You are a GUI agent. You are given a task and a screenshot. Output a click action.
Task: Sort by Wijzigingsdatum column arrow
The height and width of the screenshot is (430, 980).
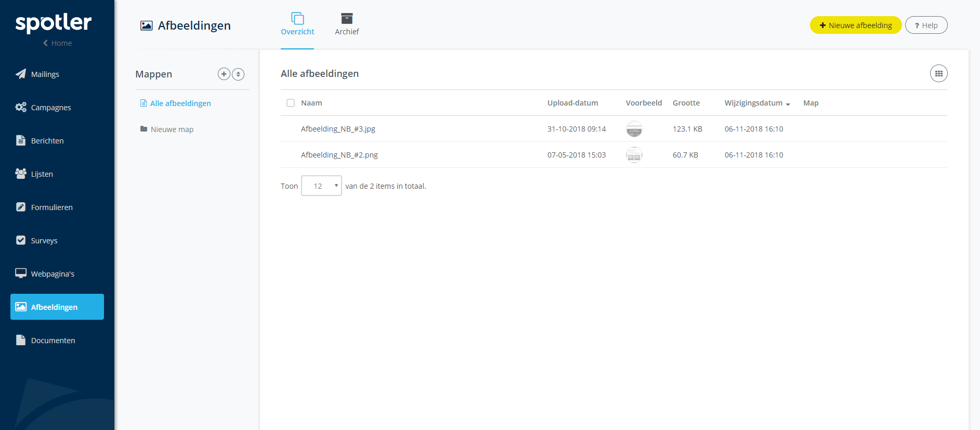(788, 104)
